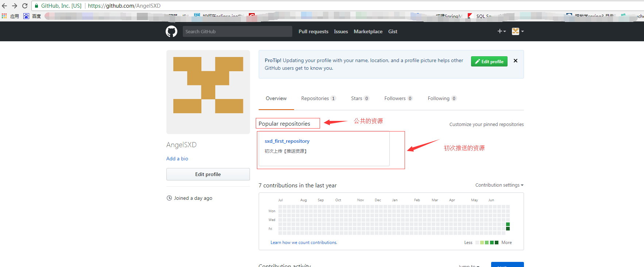Click gray Edit profile button under bio

tap(208, 174)
